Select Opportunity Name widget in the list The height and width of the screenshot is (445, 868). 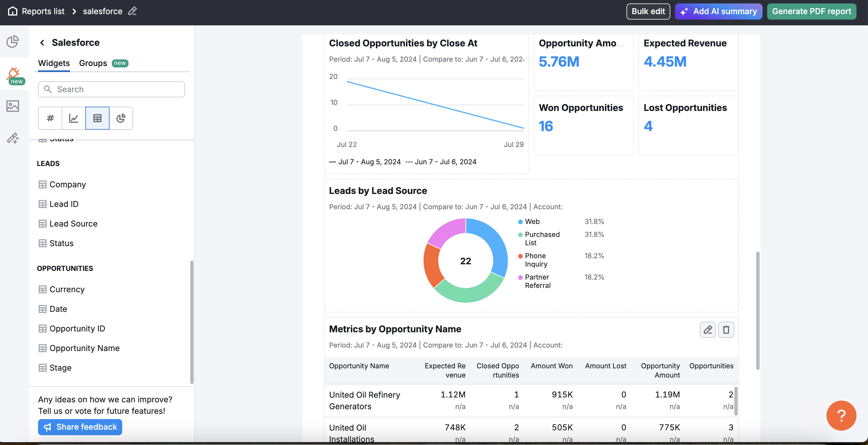84,348
